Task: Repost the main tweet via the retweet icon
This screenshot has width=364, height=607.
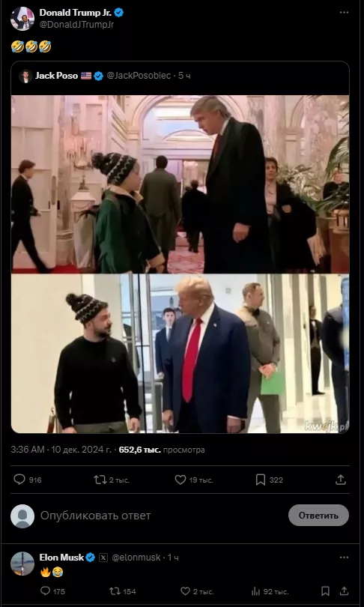Action: 100,480
